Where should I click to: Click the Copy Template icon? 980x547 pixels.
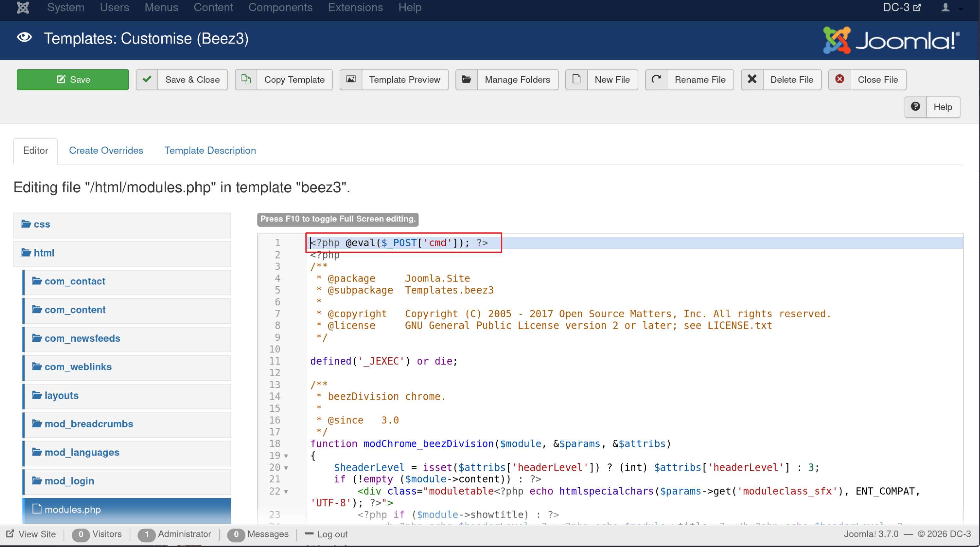point(246,80)
